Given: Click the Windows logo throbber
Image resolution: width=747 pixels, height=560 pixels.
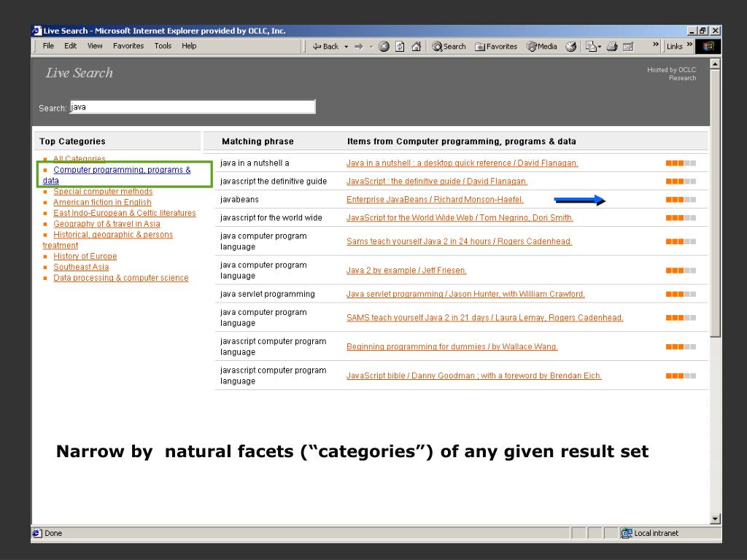Looking at the screenshot, I should point(708,46).
